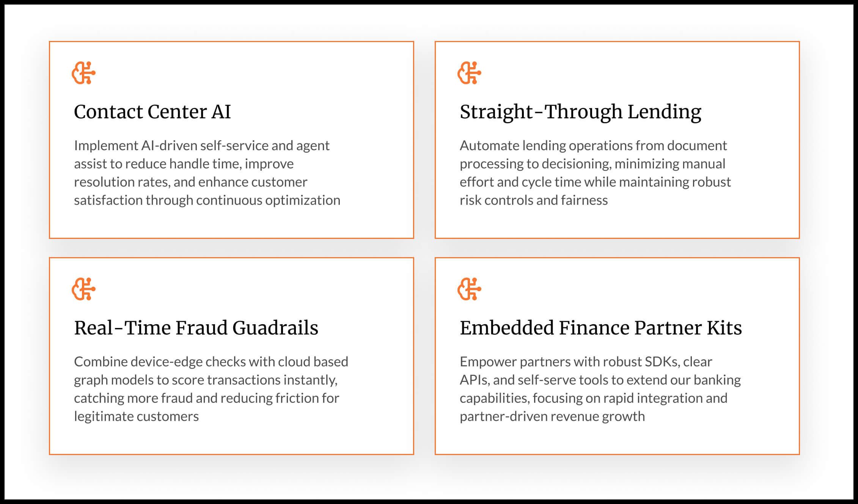Click the brain circuit icon above Straight-Through Lending
Screen dimensions: 858x504
pos(469,73)
